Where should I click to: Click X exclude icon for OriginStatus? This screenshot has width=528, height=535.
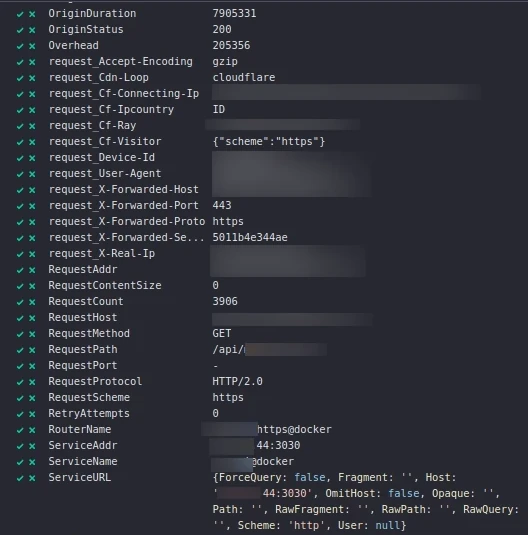[32, 30]
